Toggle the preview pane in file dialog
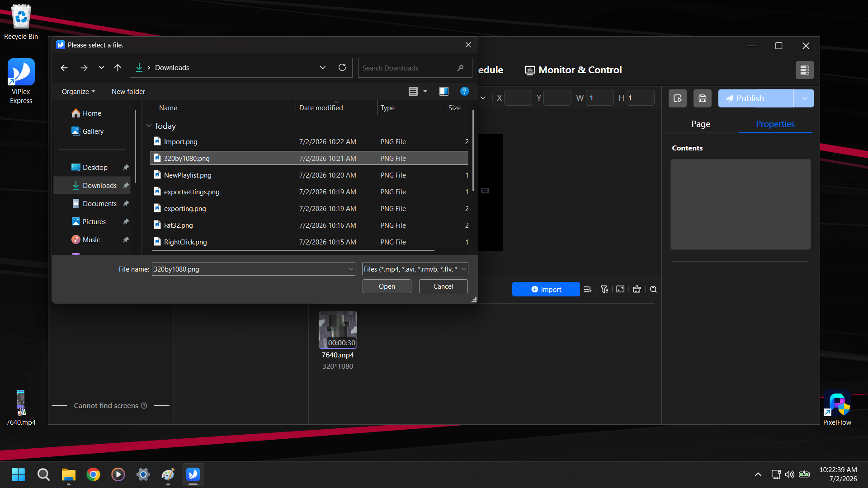The image size is (868, 488). [444, 91]
